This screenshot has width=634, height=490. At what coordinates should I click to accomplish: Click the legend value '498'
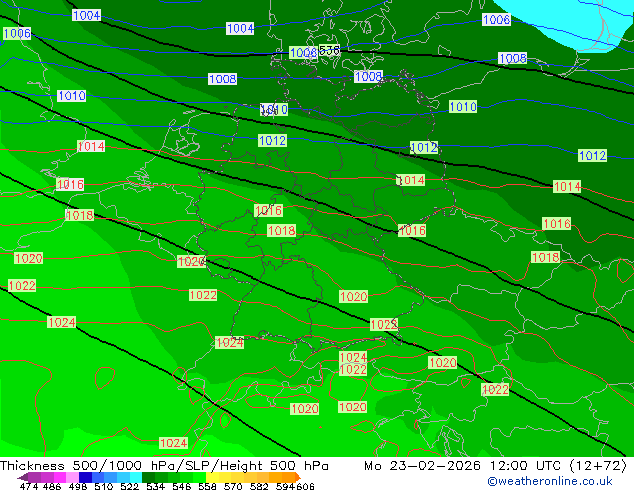[x=78, y=486]
